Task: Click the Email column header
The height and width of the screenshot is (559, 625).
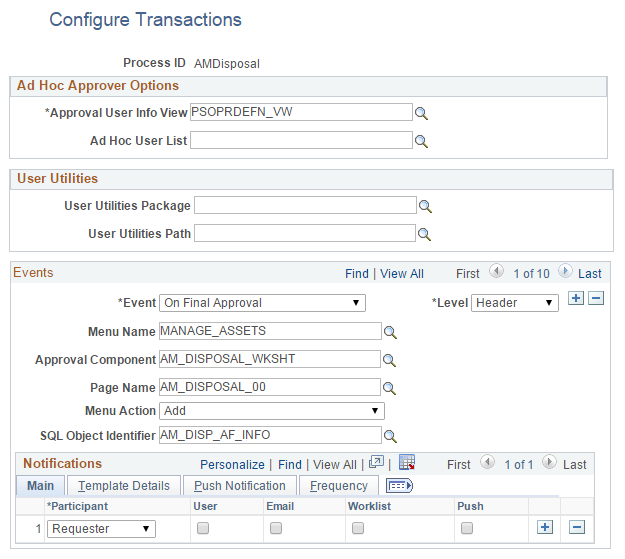Action: [x=280, y=506]
